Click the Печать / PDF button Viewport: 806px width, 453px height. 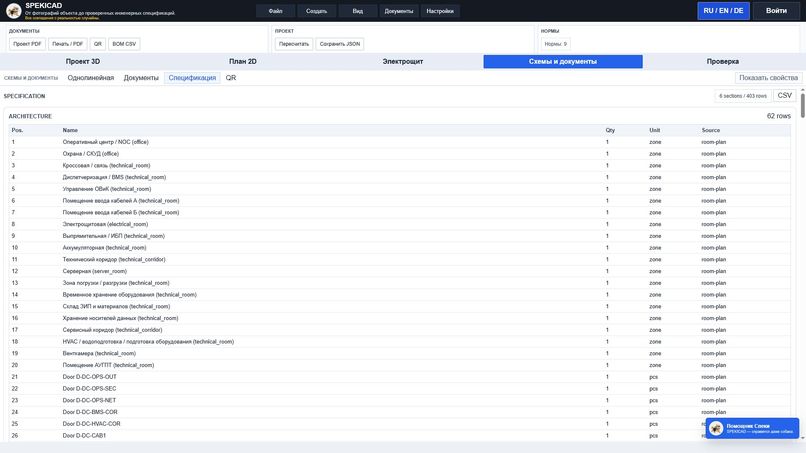67,44
